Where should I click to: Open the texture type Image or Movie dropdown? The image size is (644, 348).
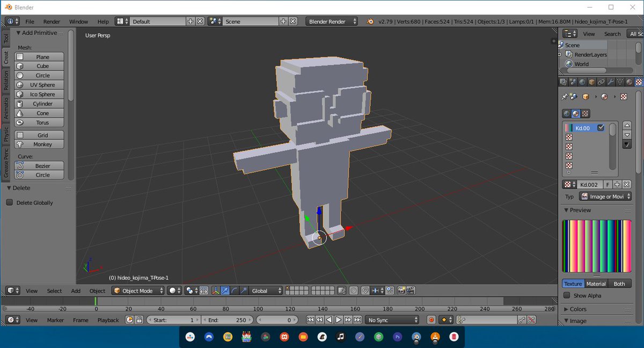[x=605, y=197]
